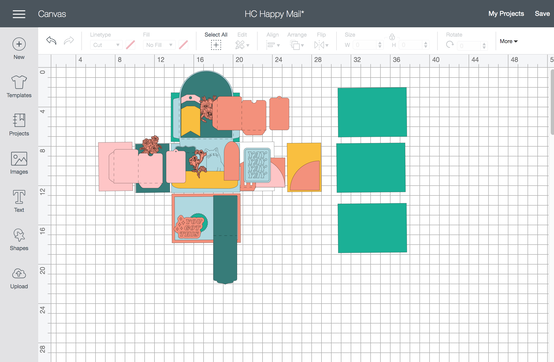Open the Arrange options
Screen dimensions: 554x362
pyautogui.click(x=297, y=45)
